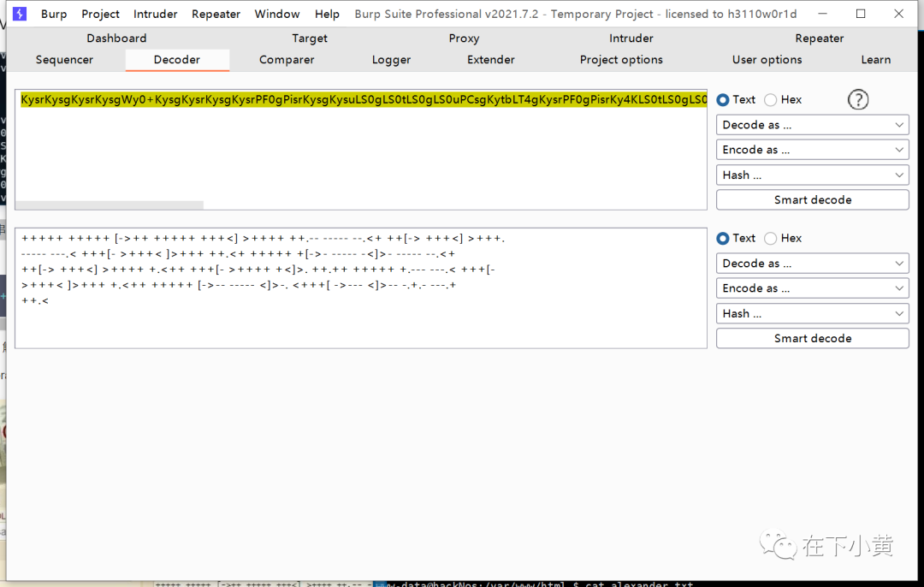Switch to the Dashboard tab
The width and height of the screenshot is (924, 587).
(x=116, y=39)
